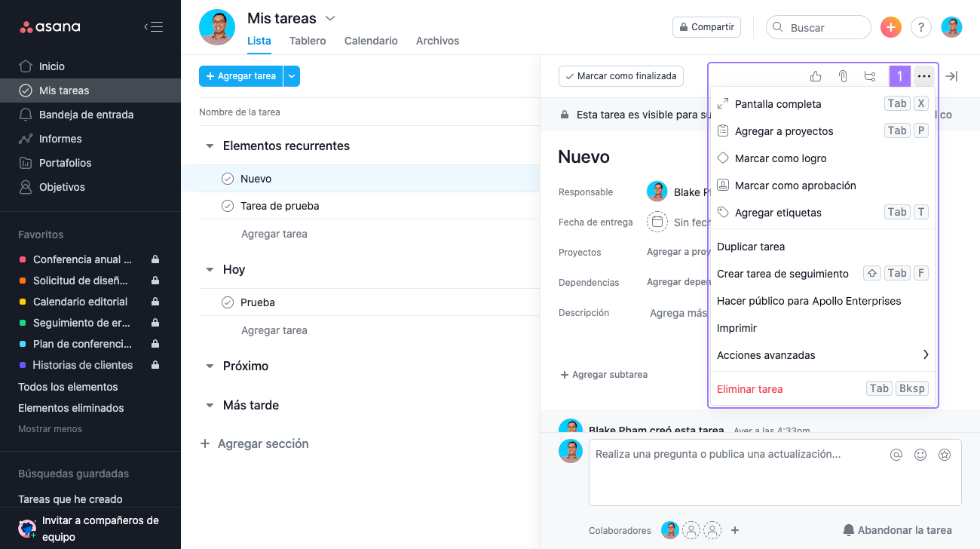Open Seguimiento de er... project
The image size is (980, 549).
pos(90,323)
